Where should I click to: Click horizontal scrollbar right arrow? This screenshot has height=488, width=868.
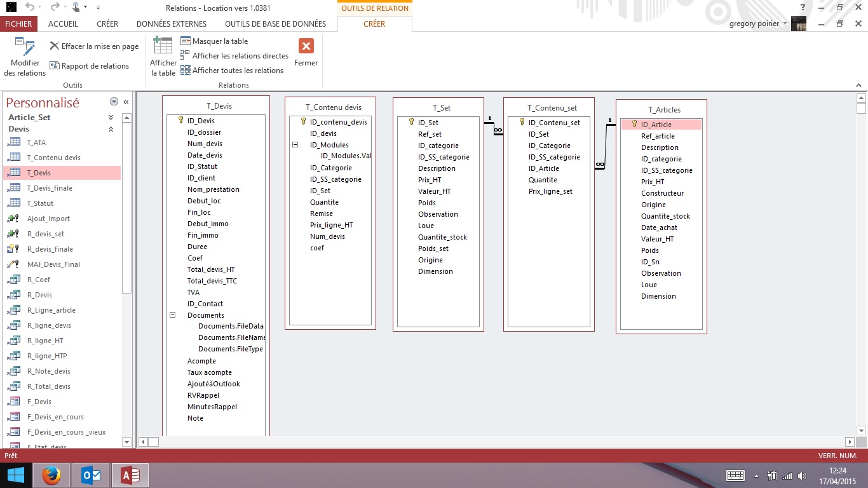tap(850, 442)
